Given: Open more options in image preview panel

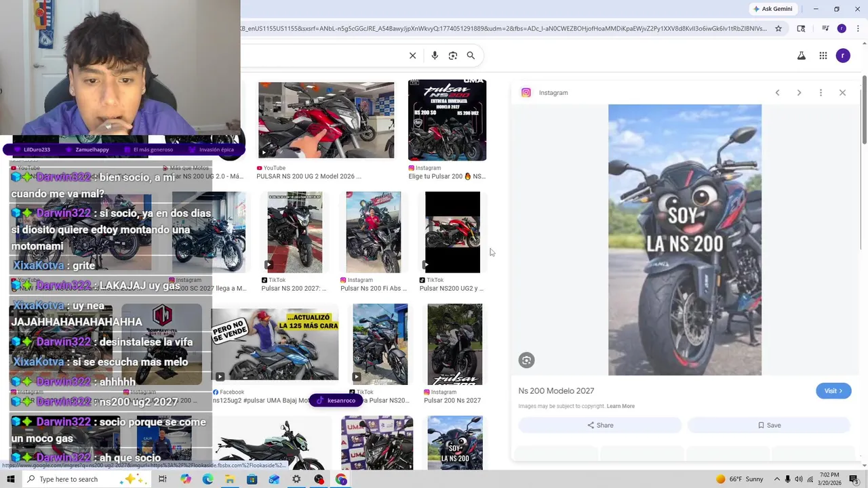Looking at the screenshot, I should click(x=821, y=93).
